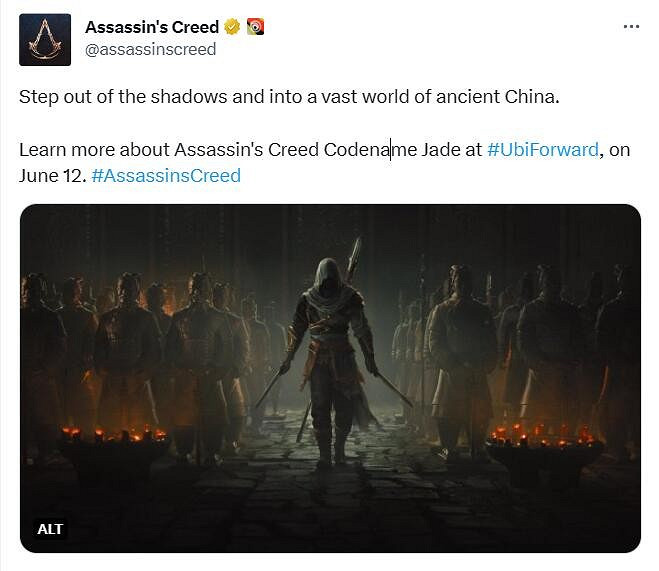Show the image description via ALT badge

point(52,528)
